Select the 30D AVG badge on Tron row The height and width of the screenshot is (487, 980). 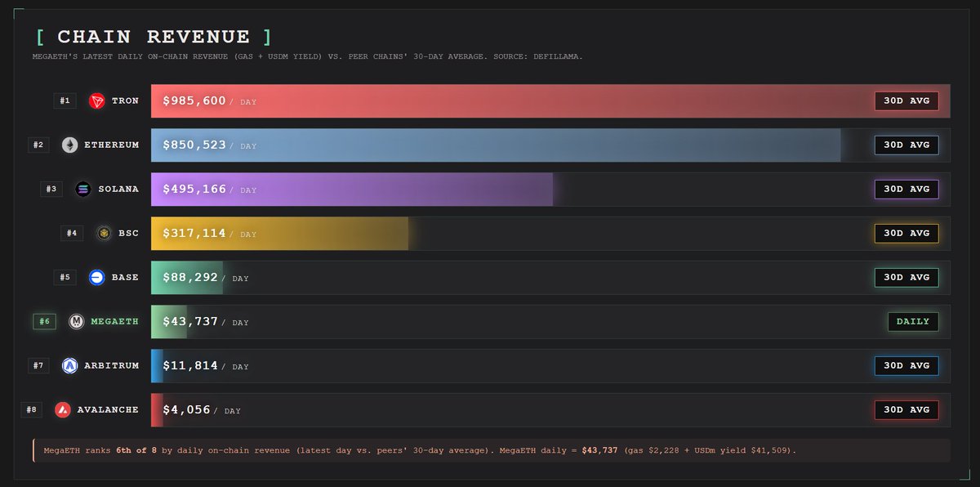click(906, 101)
